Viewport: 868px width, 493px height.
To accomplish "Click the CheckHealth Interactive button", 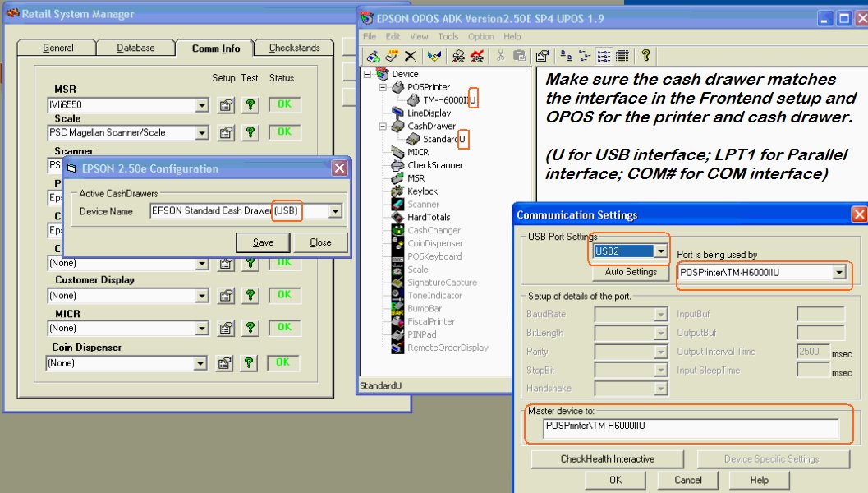I will pos(607,459).
